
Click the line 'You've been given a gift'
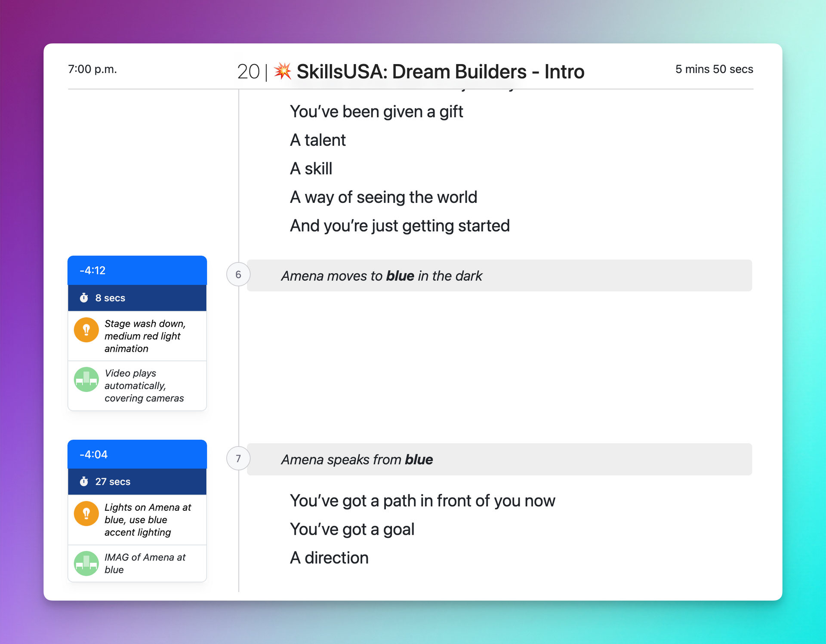(376, 112)
